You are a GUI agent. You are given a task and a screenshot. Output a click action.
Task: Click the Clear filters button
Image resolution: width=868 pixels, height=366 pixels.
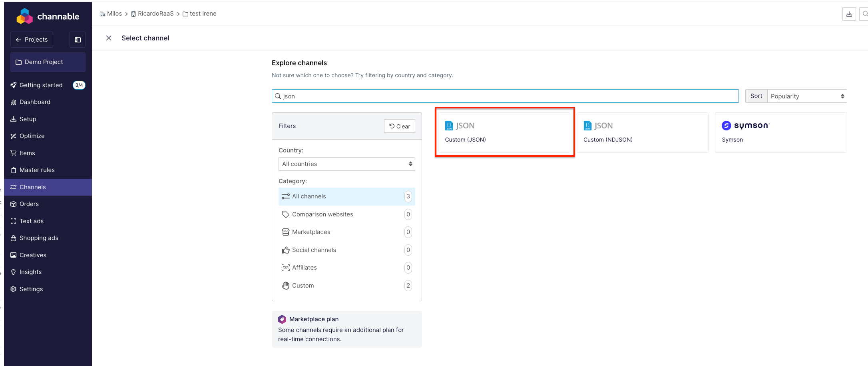click(x=399, y=126)
